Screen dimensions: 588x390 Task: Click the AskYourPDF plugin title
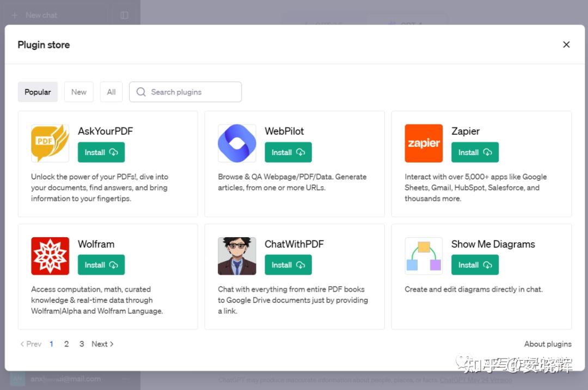(106, 131)
